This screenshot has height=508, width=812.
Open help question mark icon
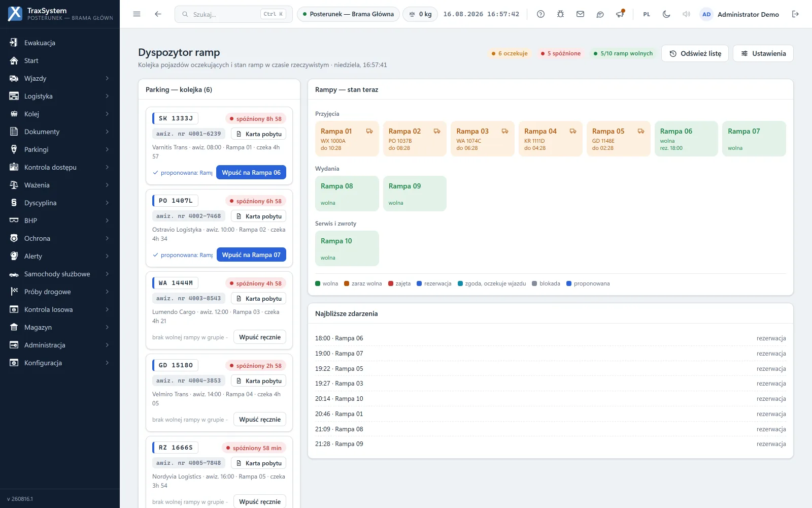[x=540, y=14]
